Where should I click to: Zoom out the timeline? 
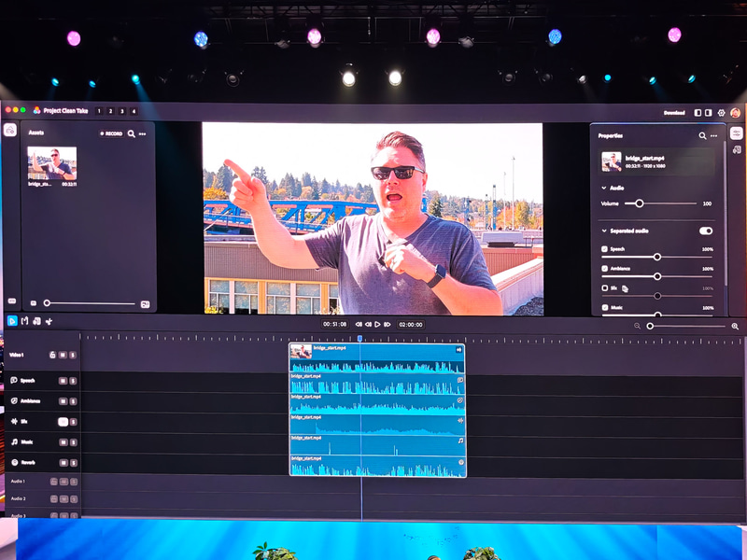point(637,326)
